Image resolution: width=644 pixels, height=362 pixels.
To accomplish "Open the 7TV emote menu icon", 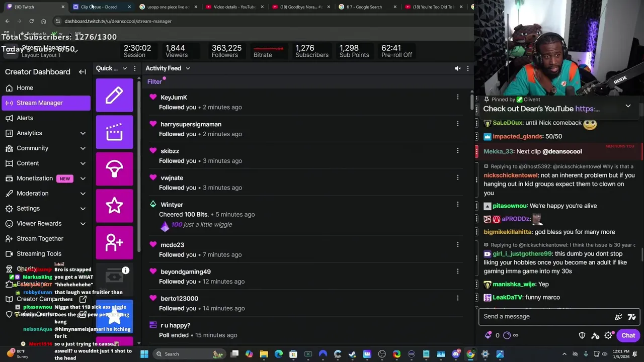I will [632, 317].
